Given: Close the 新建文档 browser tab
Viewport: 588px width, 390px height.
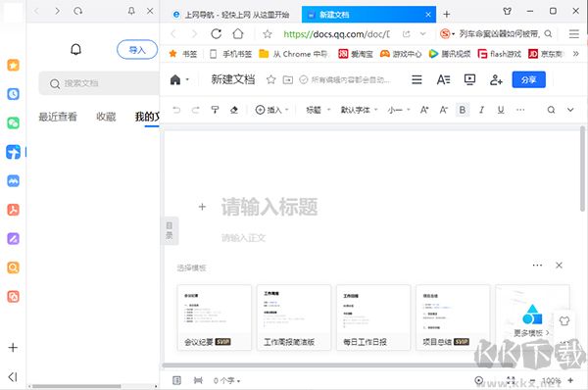Looking at the screenshot, I should pyautogui.click(x=428, y=15).
